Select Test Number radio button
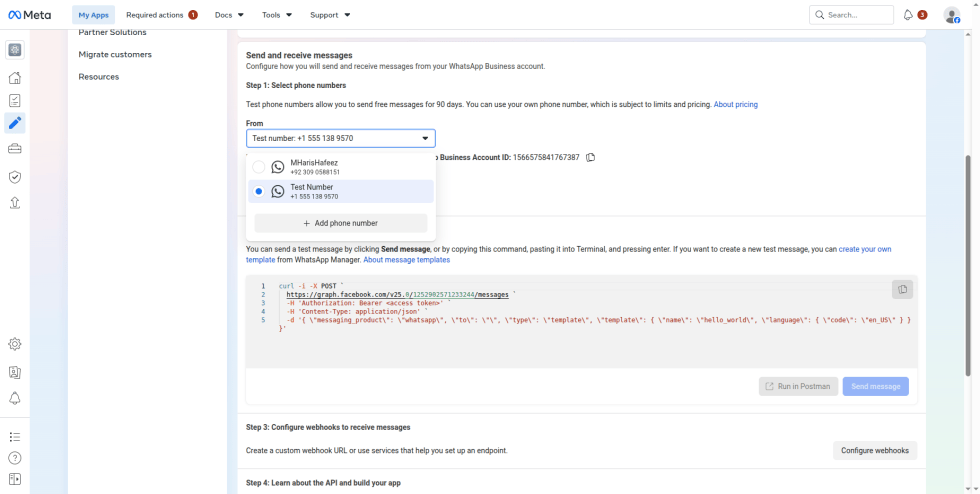Viewport: 980px width, 494px height. coord(259,191)
